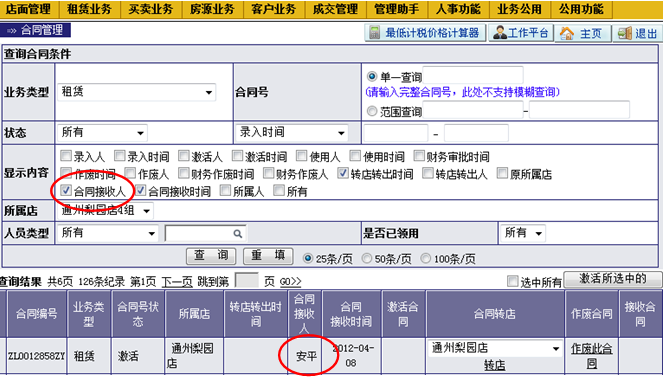The width and height of the screenshot is (663, 381).
Task: Uncheck the 合同接收人 checkbox
Action: click(x=66, y=190)
